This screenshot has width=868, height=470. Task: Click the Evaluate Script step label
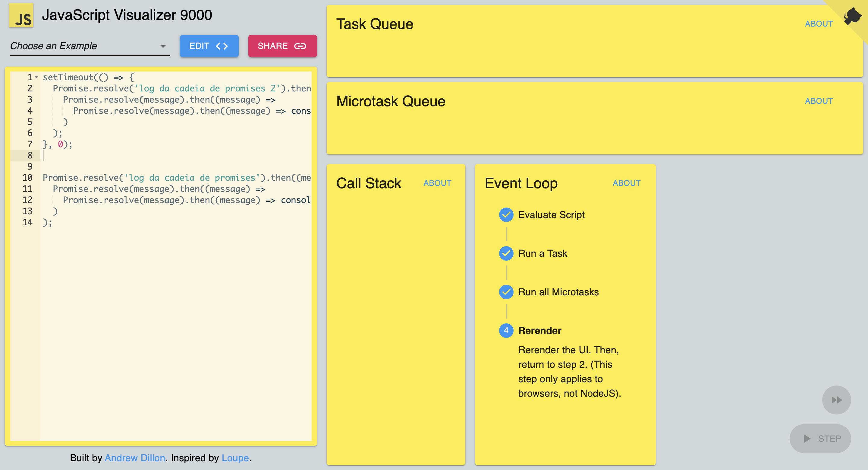point(551,215)
